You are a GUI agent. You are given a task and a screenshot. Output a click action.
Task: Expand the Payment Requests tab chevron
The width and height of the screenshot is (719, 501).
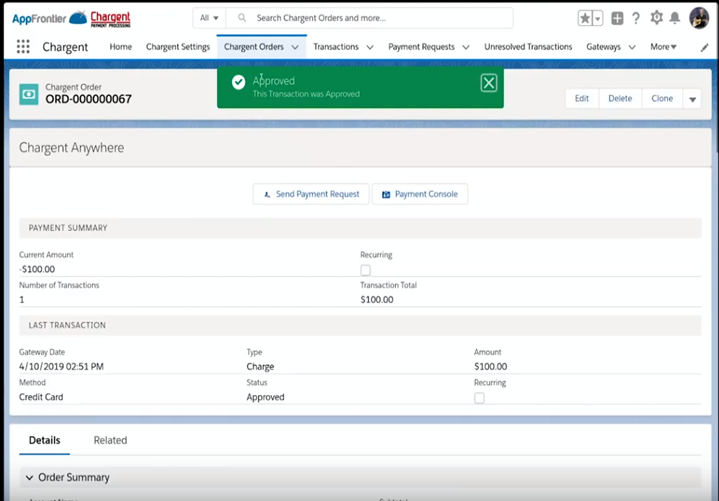[x=466, y=47]
